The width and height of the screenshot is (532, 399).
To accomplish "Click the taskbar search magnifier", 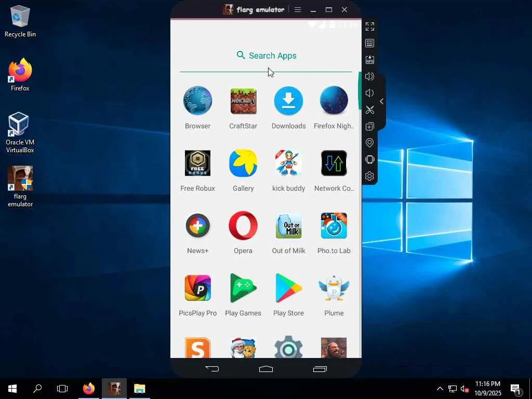I will point(37,389).
